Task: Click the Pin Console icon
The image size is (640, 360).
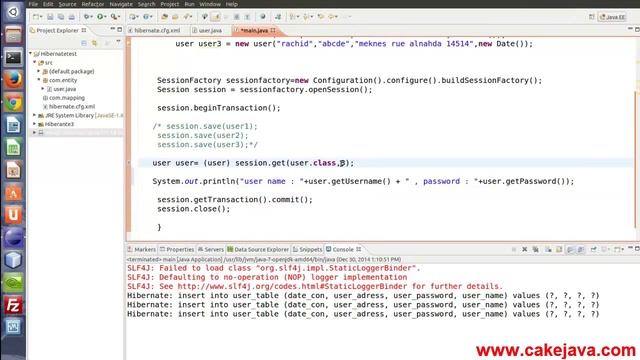Action: click(593, 249)
